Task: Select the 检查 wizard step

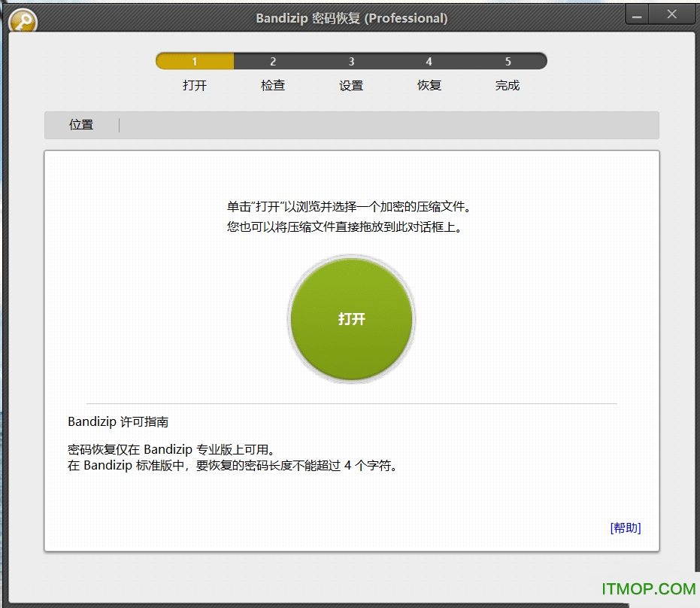Action: coord(272,85)
